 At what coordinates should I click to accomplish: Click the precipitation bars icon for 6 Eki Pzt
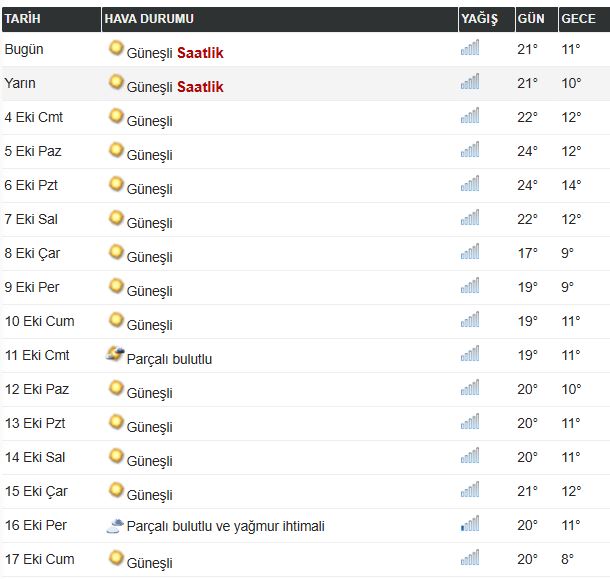pos(470,184)
